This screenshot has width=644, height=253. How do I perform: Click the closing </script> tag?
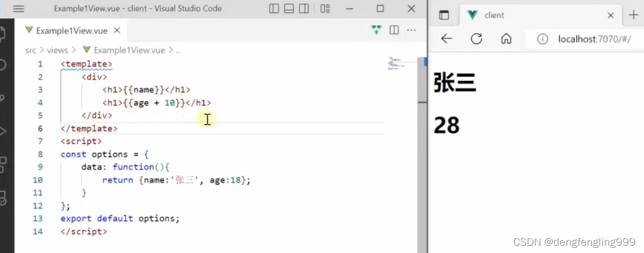click(x=84, y=232)
